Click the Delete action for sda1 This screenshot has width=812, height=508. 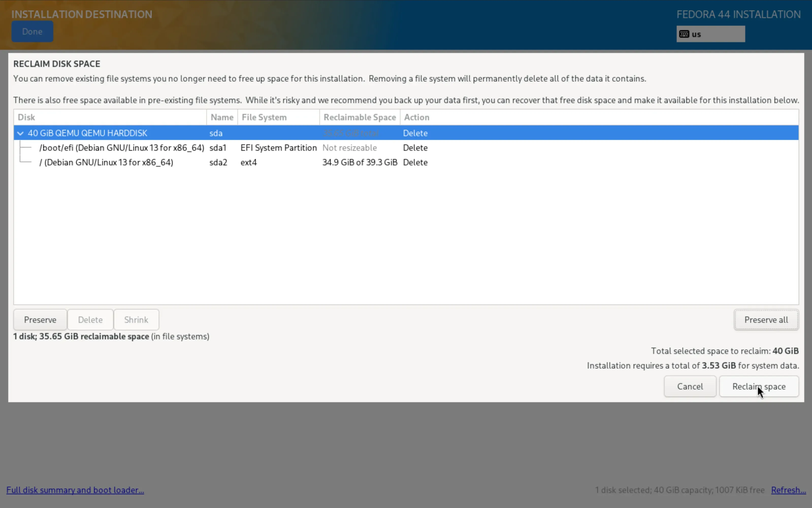[415, 148]
